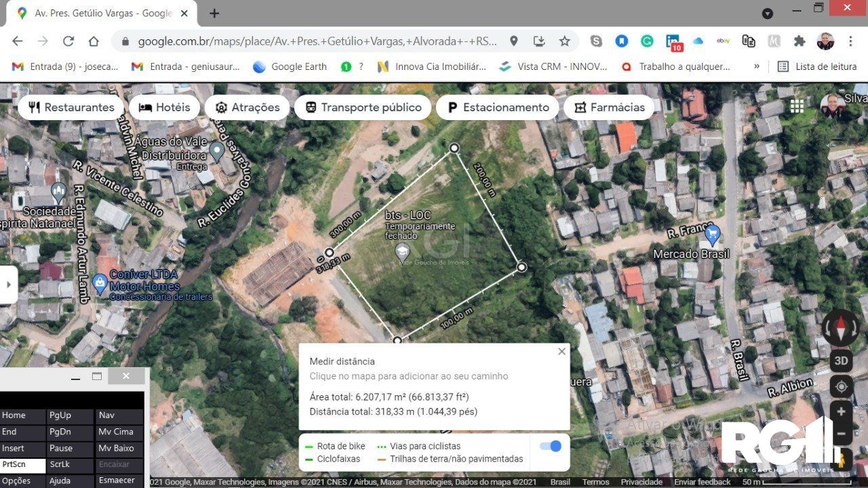Click Ajuda key on on-screen keyboard
Screen dimensions: 868x488
point(71,481)
